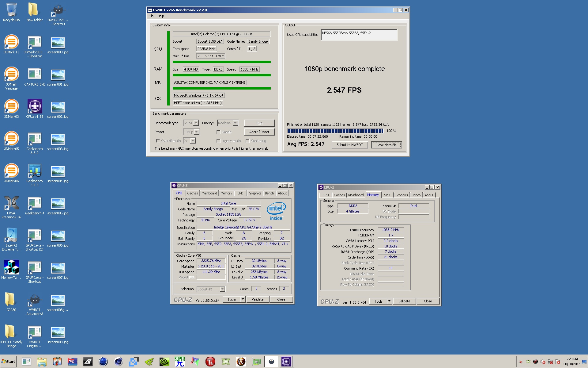Open the Recycle Bin desktop icon

pyautogui.click(x=11, y=12)
